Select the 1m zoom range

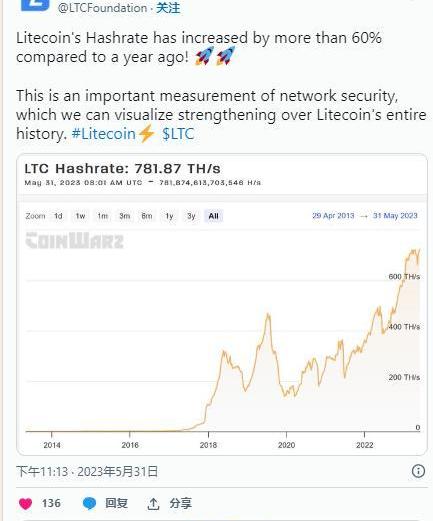(102, 216)
